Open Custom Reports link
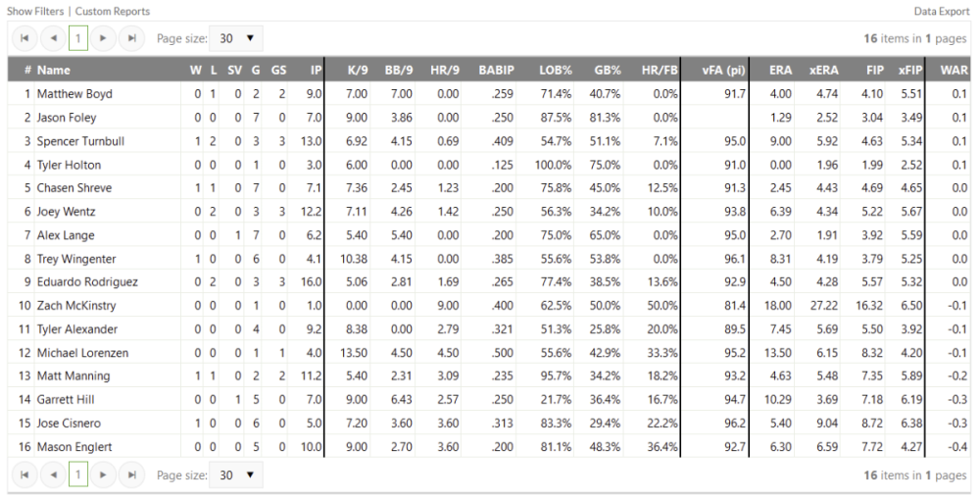The image size is (980, 500). [x=113, y=11]
